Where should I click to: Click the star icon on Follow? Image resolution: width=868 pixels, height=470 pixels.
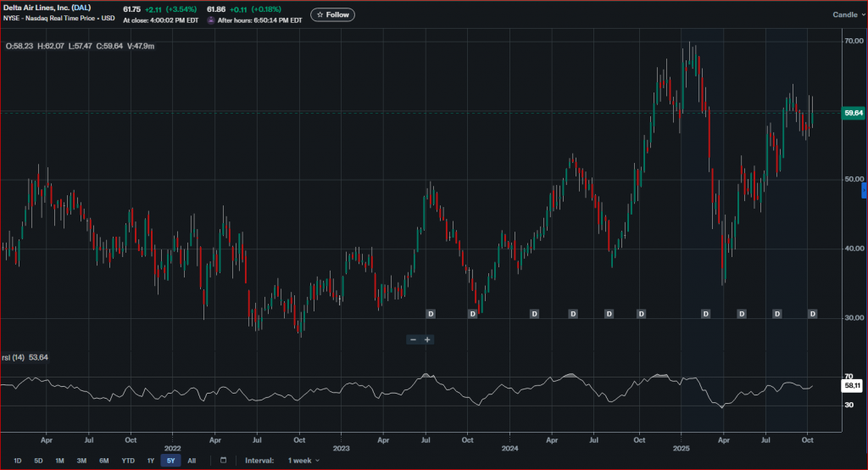click(320, 14)
